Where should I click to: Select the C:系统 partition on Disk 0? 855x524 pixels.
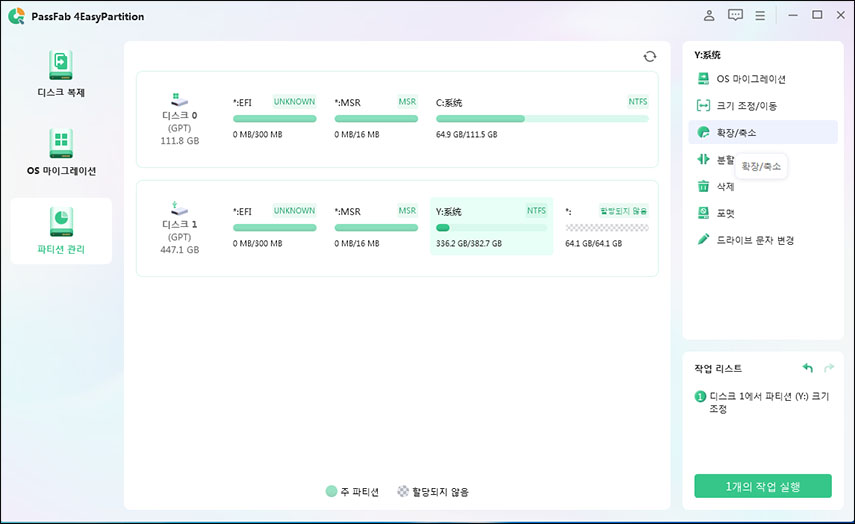click(x=542, y=118)
